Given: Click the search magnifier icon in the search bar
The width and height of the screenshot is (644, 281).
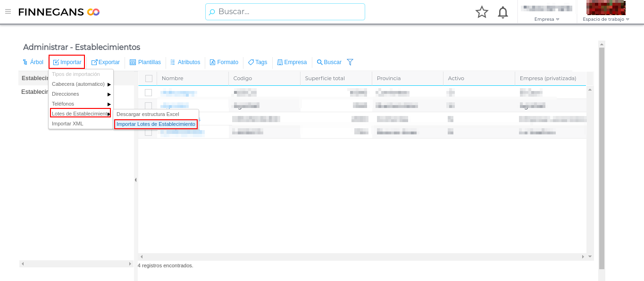Looking at the screenshot, I should (212, 12).
